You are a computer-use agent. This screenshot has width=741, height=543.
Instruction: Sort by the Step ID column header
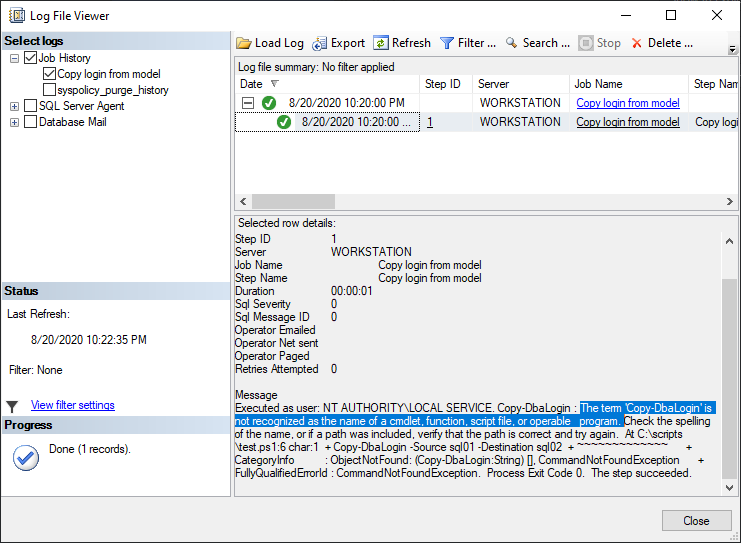(446, 84)
